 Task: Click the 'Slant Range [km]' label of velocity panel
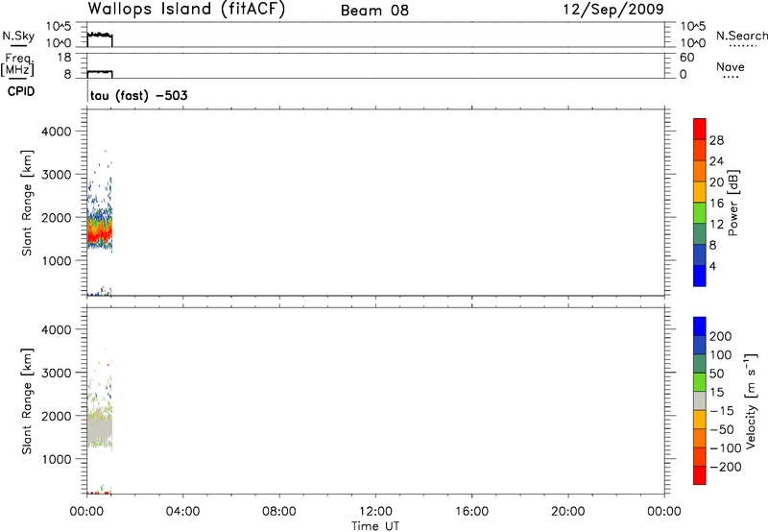click(x=27, y=401)
